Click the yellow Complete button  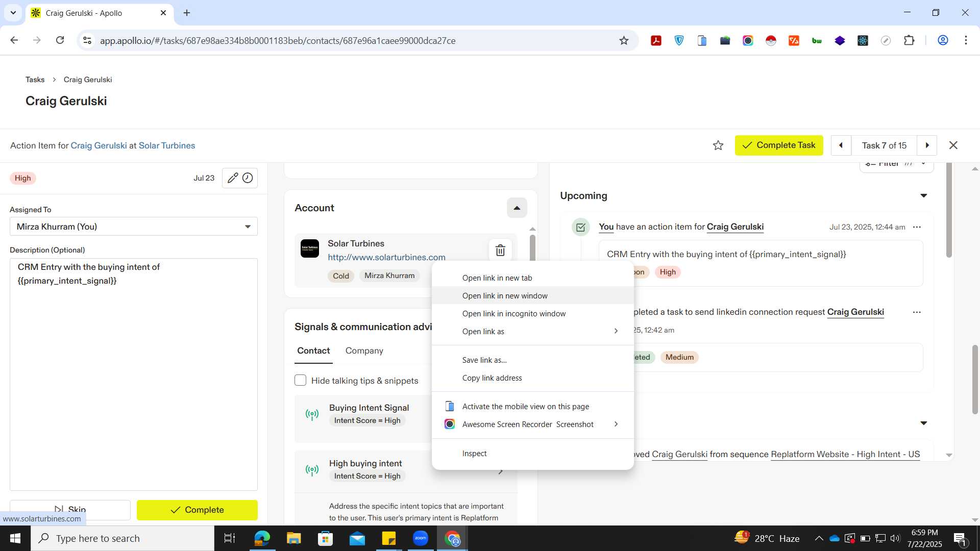point(197,510)
